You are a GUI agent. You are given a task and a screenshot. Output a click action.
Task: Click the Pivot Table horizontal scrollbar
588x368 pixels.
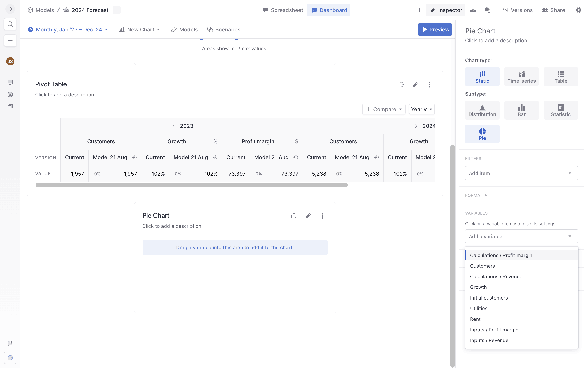(192, 185)
